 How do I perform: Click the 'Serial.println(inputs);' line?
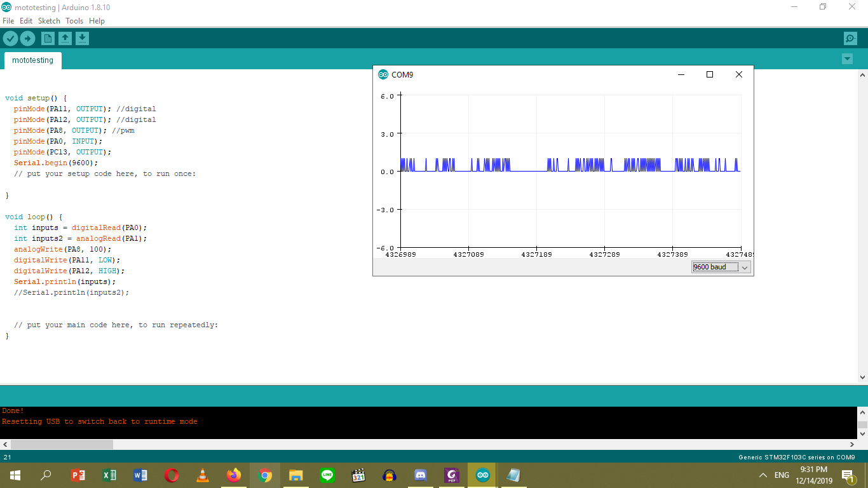tap(65, 282)
